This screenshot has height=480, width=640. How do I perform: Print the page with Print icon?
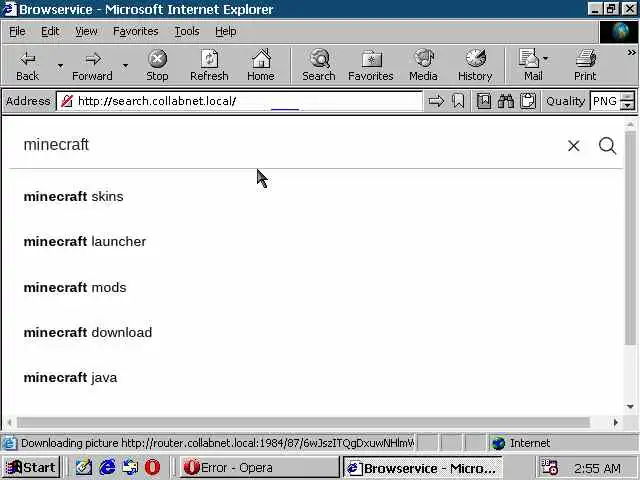[585, 65]
